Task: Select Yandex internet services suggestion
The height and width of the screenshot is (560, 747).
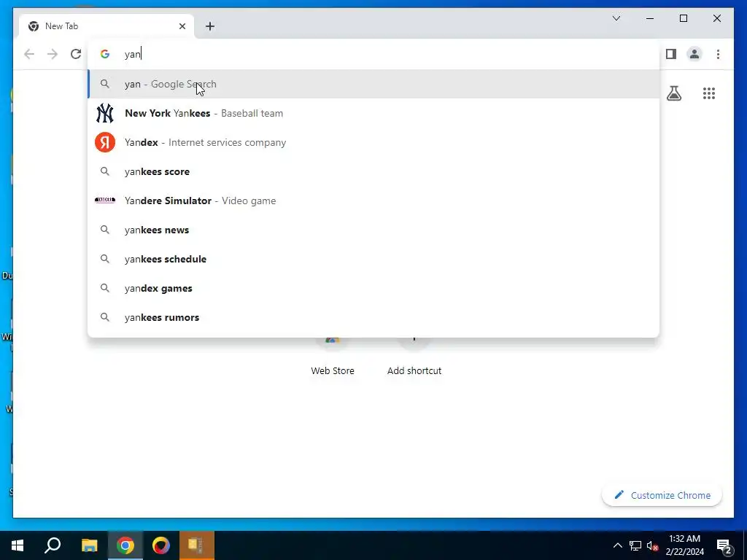Action: pyautogui.click(x=374, y=142)
